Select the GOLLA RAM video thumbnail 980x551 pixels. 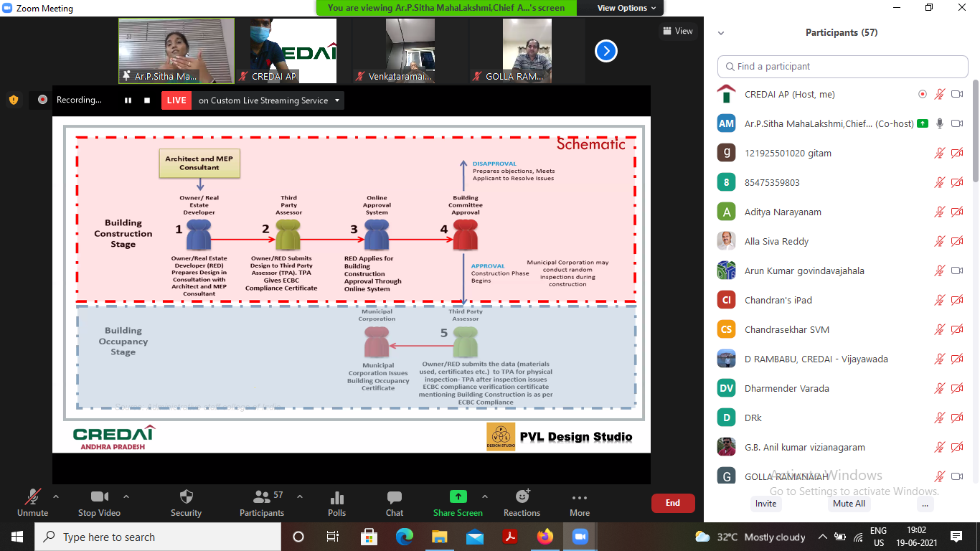click(527, 51)
